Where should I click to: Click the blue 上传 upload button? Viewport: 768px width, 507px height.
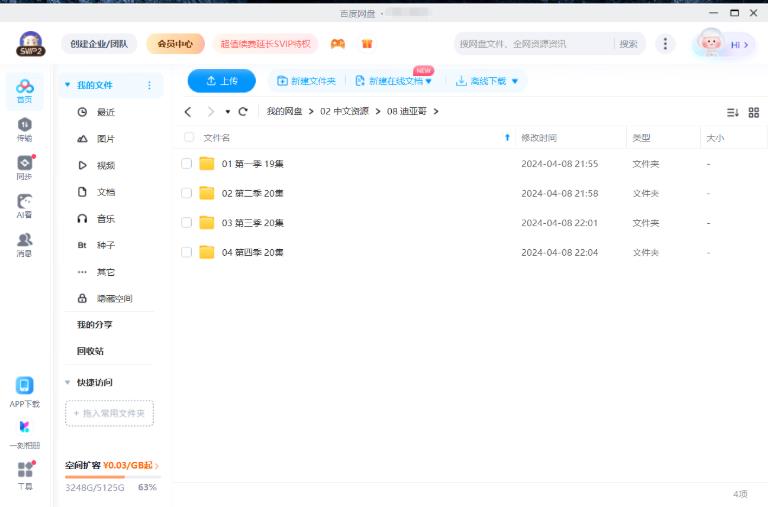click(x=221, y=81)
